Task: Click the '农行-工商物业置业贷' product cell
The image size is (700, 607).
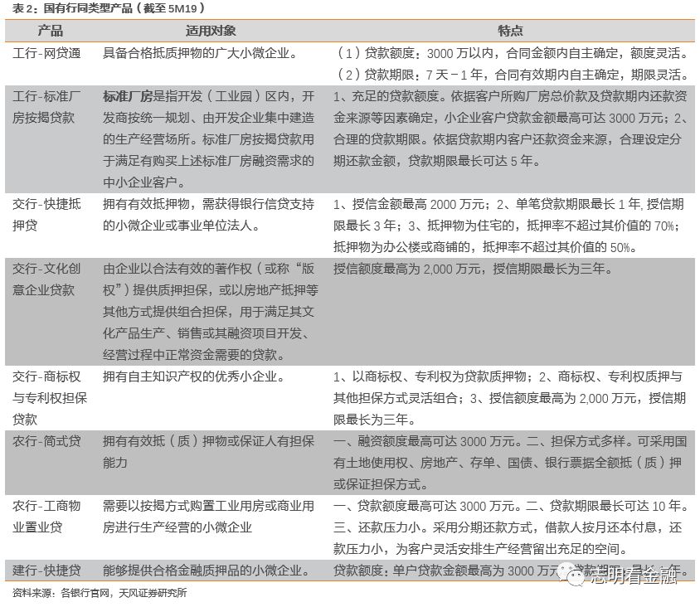Action: [x=47, y=517]
